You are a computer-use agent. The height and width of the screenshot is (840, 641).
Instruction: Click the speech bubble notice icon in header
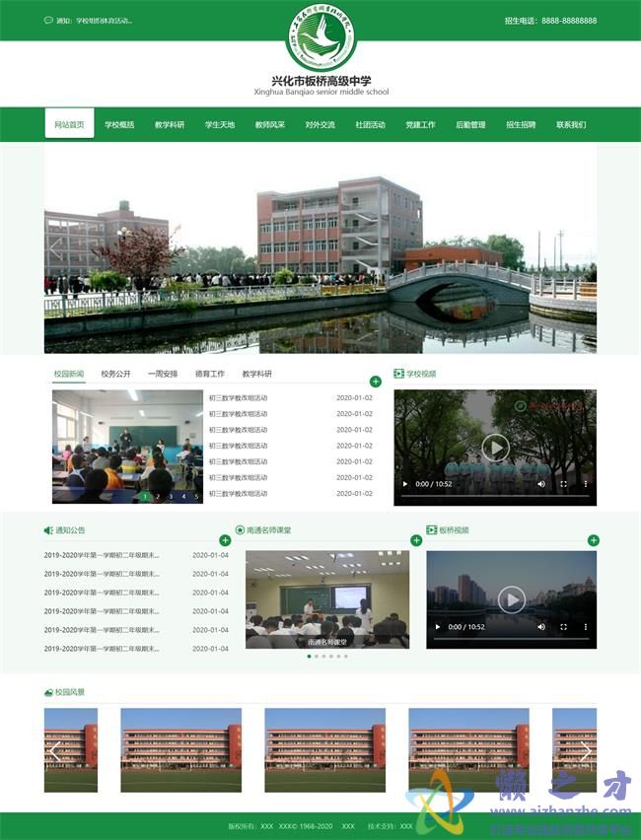pos(48,21)
